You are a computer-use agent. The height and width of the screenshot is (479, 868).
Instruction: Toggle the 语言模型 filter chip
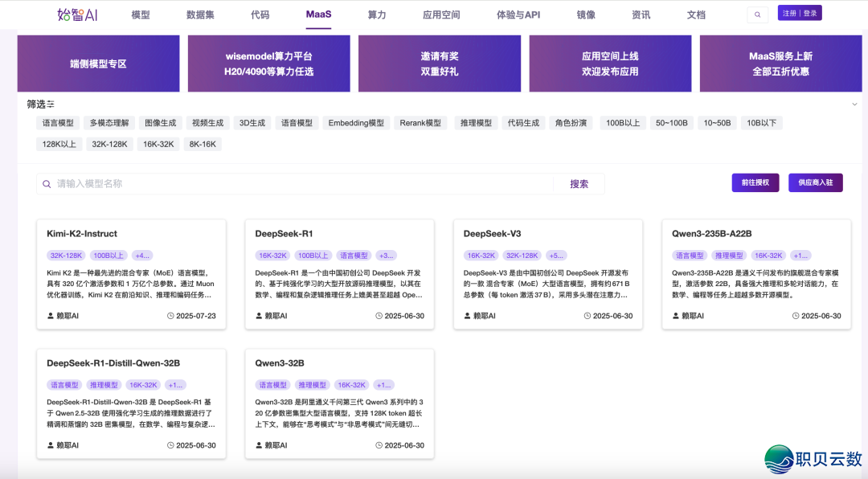[56, 122]
